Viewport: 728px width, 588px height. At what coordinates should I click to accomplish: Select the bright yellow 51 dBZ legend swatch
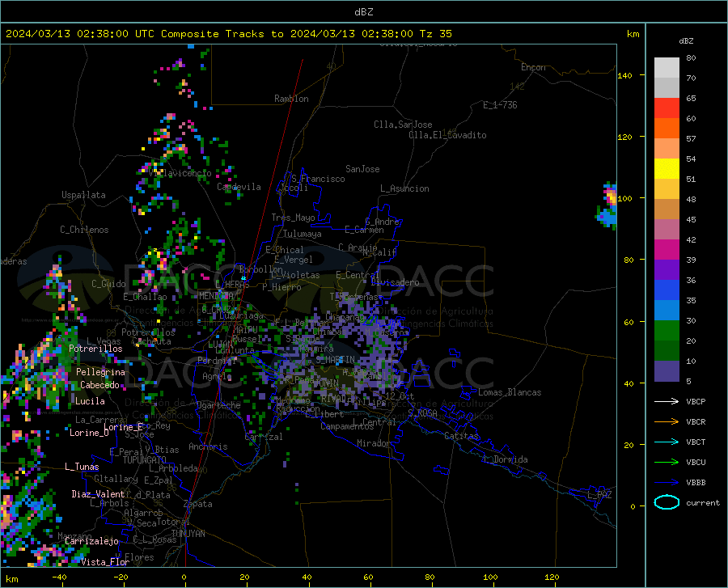click(x=667, y=169)
